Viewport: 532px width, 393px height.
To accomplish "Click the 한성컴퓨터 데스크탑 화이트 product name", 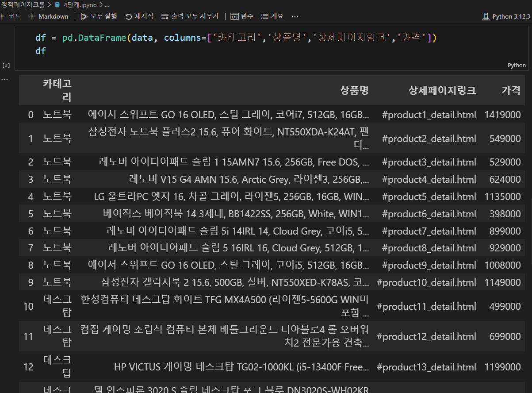I will click(225, 306).
